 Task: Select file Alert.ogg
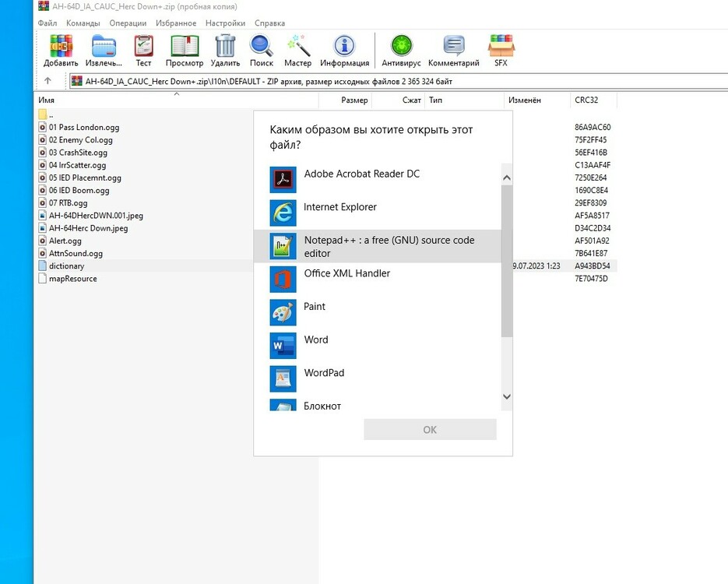(x=65, y=241)
